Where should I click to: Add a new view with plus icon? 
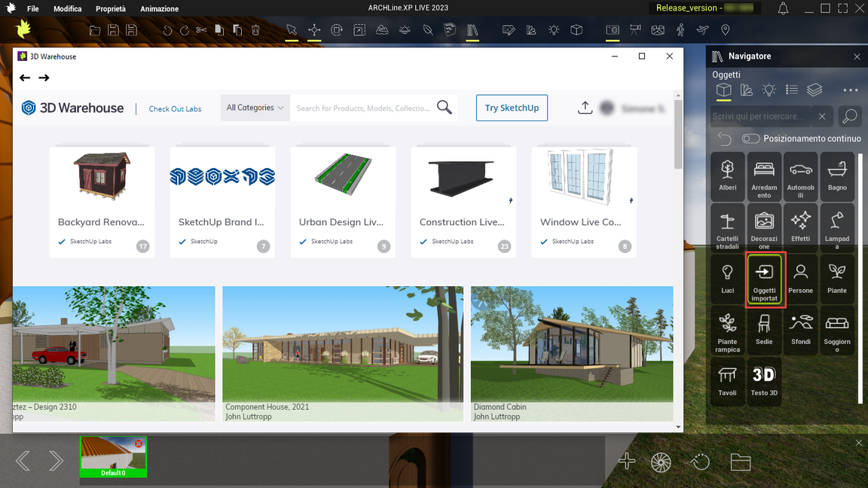coord(627,461)
